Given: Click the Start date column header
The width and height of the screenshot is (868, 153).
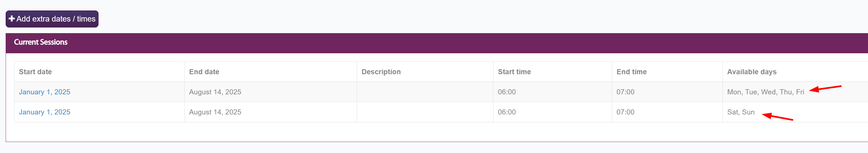Looking at the screenshot, I should (35, 72).
